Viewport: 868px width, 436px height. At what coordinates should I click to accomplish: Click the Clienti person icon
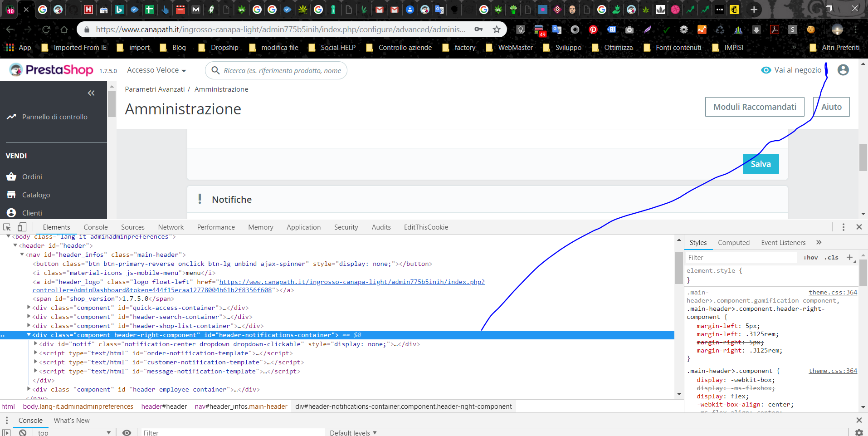click(x=11, y=213)
